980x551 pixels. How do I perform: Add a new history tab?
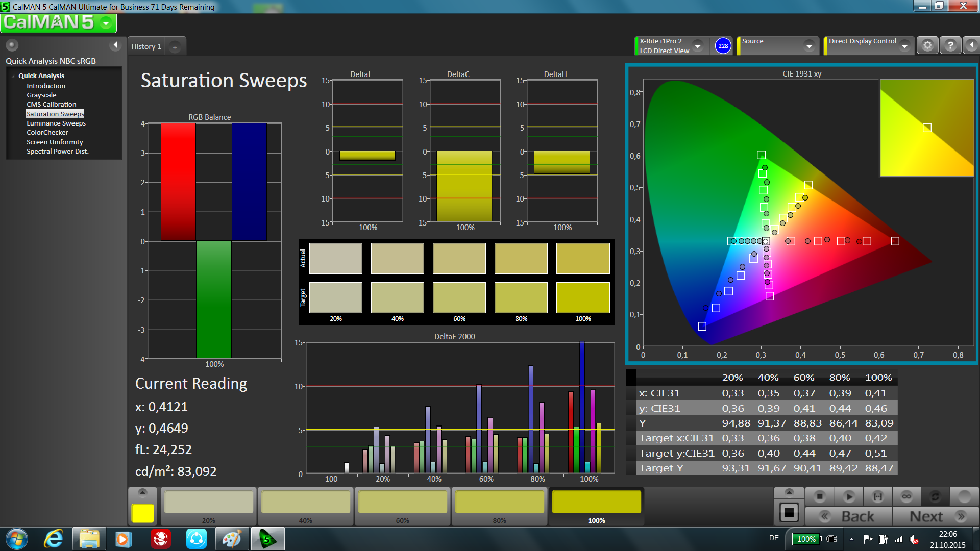point(175,47)
